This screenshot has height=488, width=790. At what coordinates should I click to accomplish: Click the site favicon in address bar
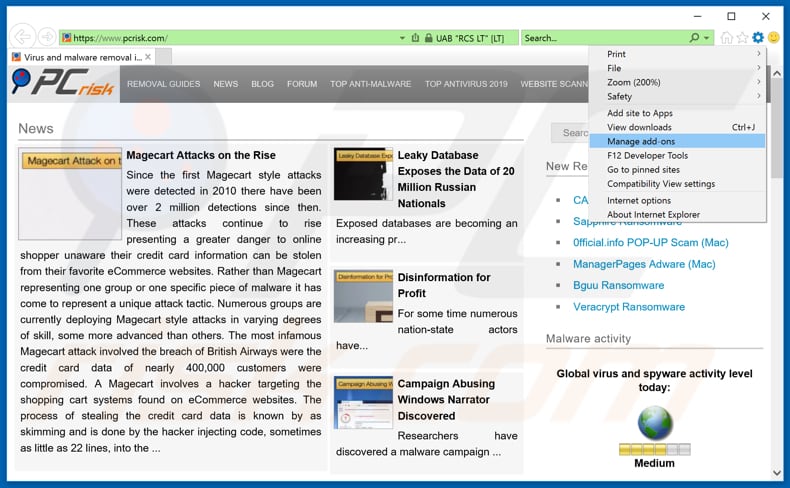pyautogui.click(x=66, y=38)
